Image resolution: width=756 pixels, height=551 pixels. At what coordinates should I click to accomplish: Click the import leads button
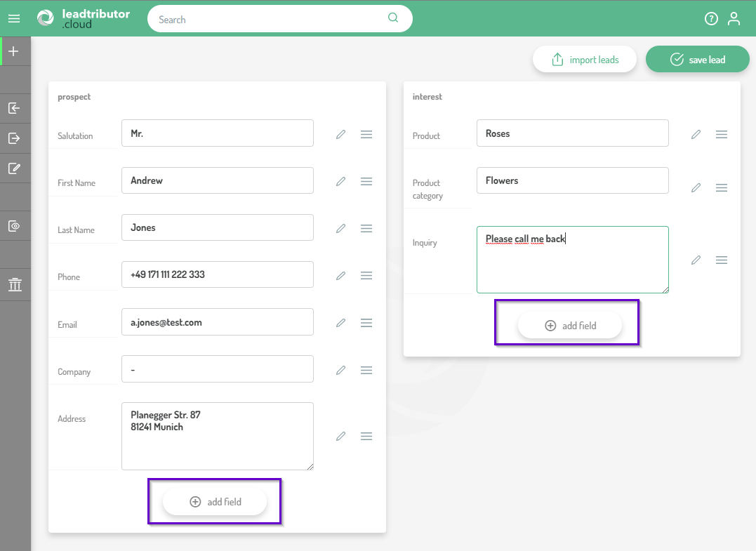point(584,60)
